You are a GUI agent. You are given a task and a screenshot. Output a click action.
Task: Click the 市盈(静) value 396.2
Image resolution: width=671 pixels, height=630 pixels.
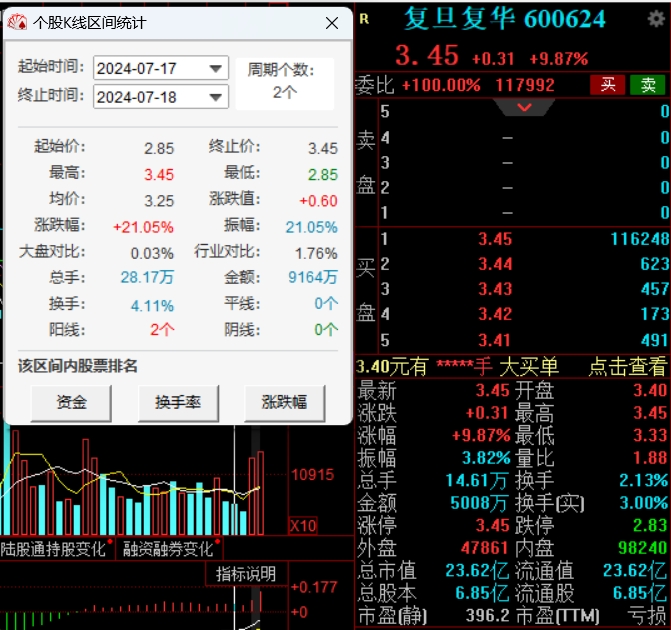point(487,616)
